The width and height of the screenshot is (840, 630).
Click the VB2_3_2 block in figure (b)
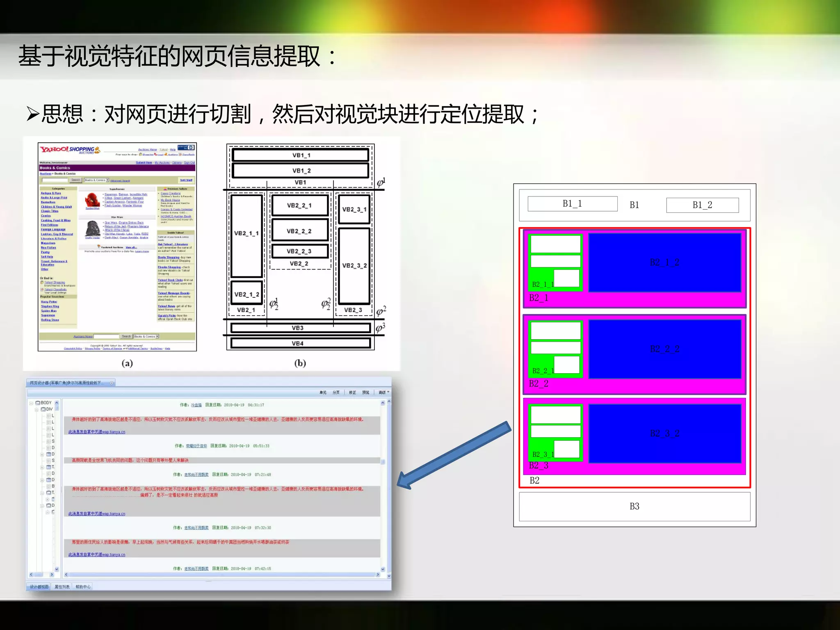coord(354,265)
